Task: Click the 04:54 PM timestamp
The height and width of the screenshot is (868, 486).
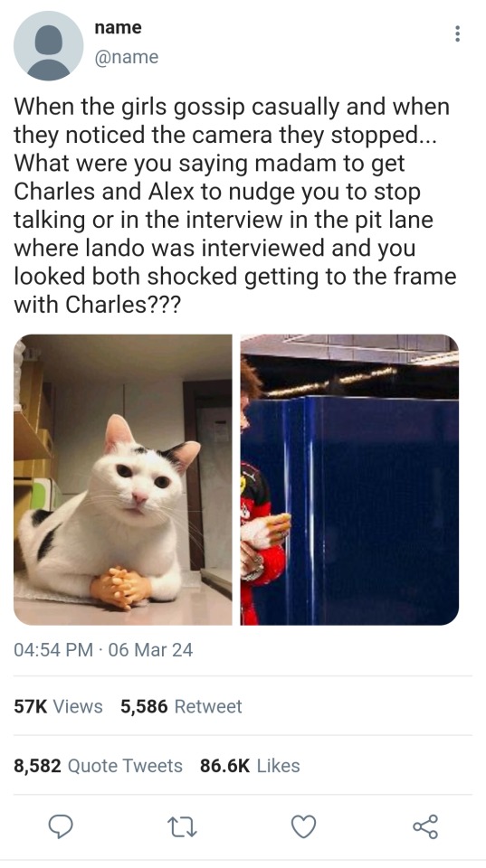Action: tap(53, 649)
